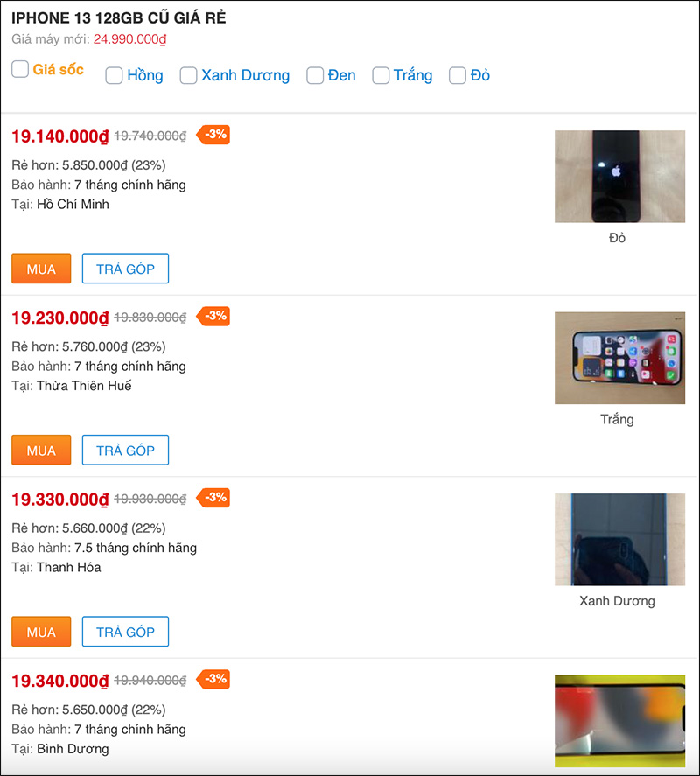
Task: Select TRẢ GÓP for the Trắng iPhone
Action: click(125, 451)
